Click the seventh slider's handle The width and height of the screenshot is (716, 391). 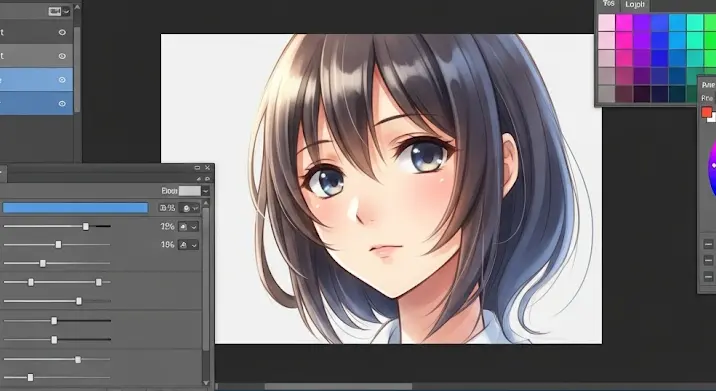(54, 339)
